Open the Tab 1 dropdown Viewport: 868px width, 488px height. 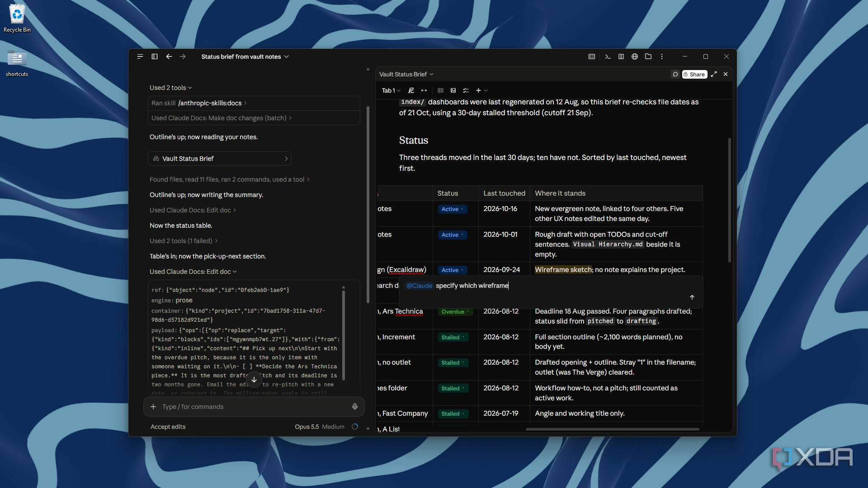391,90
